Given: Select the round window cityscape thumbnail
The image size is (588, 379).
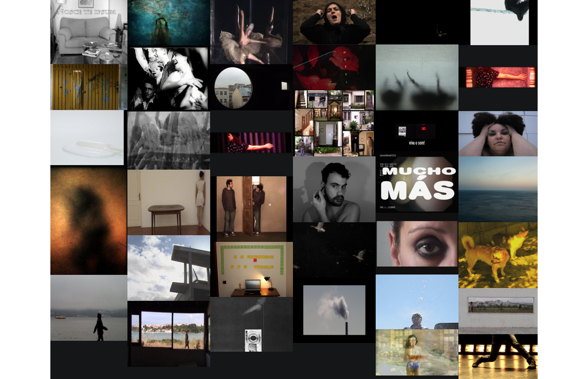Looking at the screenshot, I should pyautogui.click(x=233, y=88).
